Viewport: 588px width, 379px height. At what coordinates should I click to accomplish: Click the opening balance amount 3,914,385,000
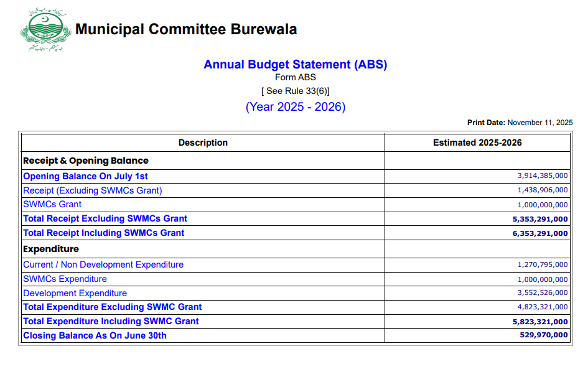tap(543, 177)
